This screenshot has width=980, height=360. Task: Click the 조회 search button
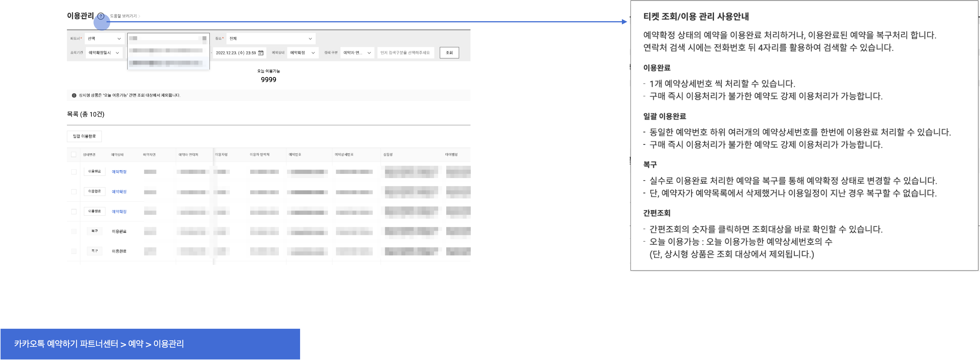pyautogui.click(x=449, y=53)
